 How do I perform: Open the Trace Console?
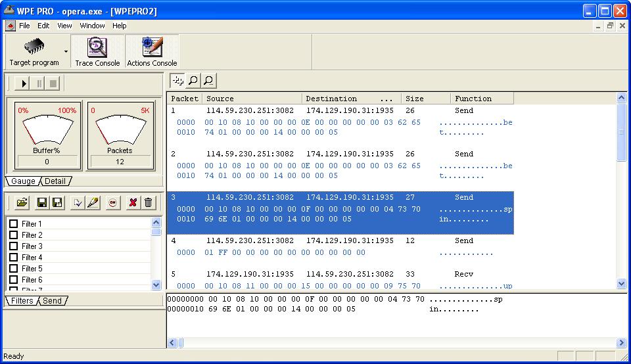(x=97, y=51)
